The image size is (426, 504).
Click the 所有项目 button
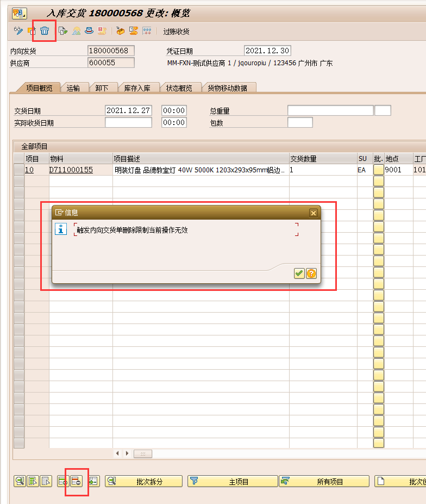324,481
